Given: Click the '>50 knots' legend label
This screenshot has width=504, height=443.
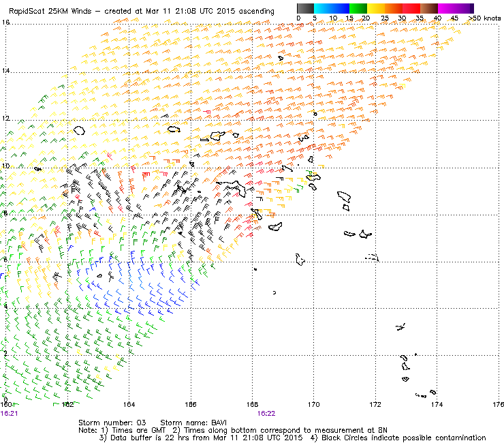Looking at the screenshot, I should tap(485, 18).
